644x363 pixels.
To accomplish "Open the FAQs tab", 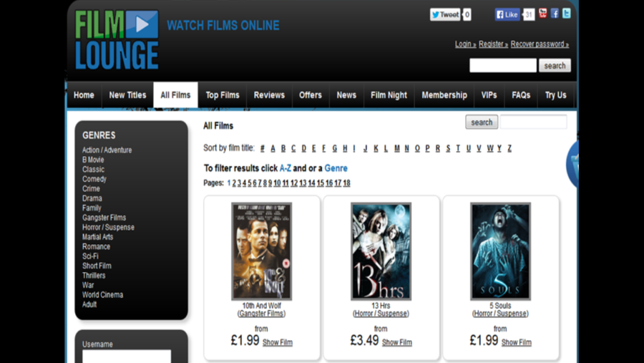I will [x=521, y=95].
